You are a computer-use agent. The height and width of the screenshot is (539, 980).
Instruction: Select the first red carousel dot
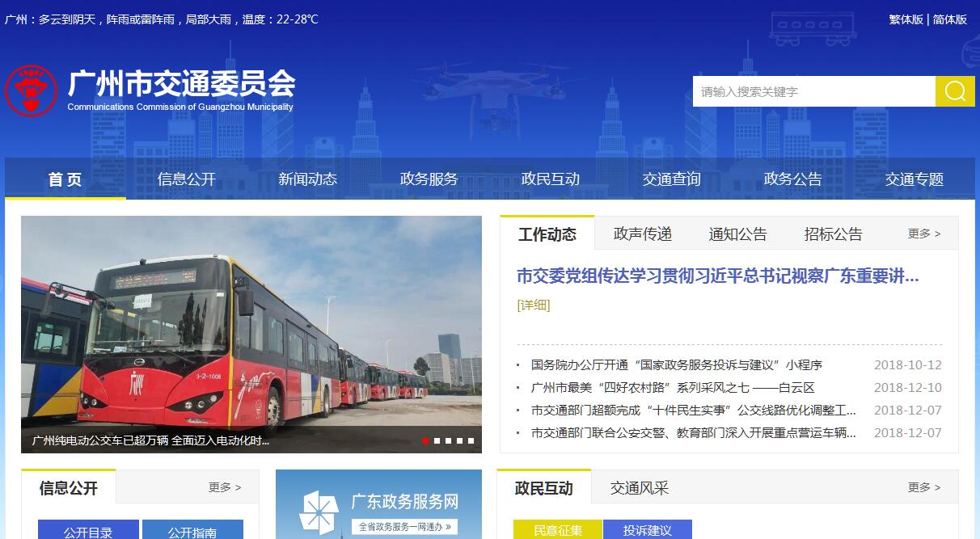[x=425, y=440]
